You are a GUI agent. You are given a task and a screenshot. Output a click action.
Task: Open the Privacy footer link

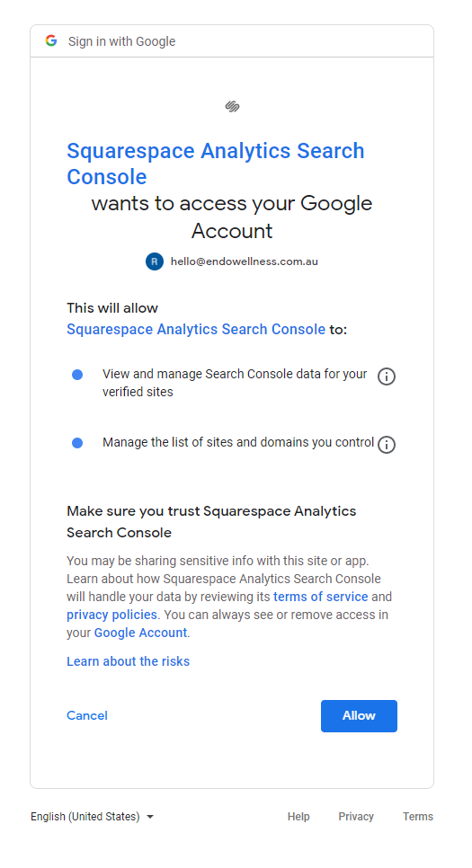[x=356, y=817]
